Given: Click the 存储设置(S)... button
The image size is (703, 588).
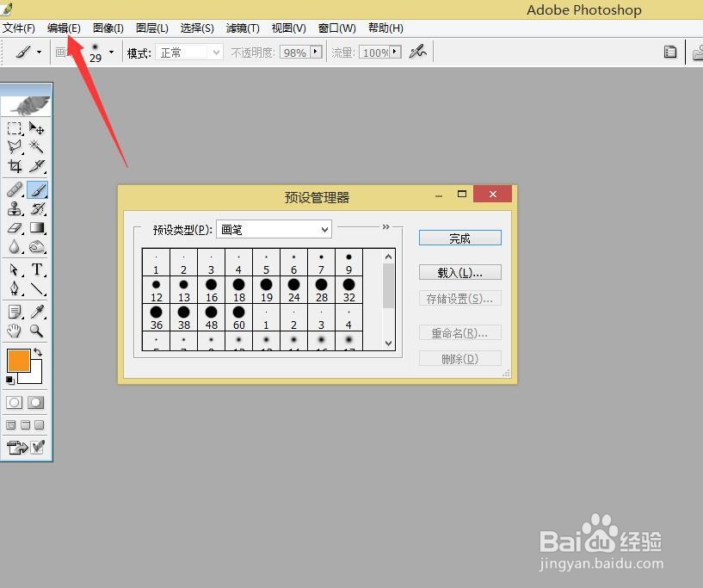Looking at the screenshot, I should pyautogui.click(x=460, y=298).
